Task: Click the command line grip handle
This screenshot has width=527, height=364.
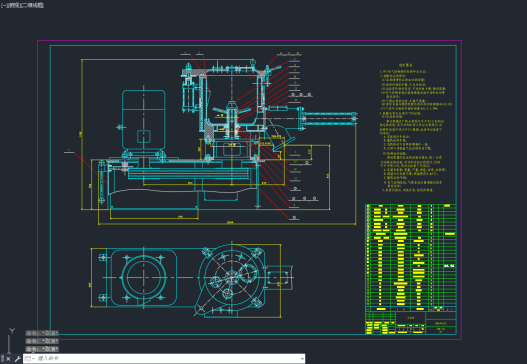Action: click(x=2, y=359)
